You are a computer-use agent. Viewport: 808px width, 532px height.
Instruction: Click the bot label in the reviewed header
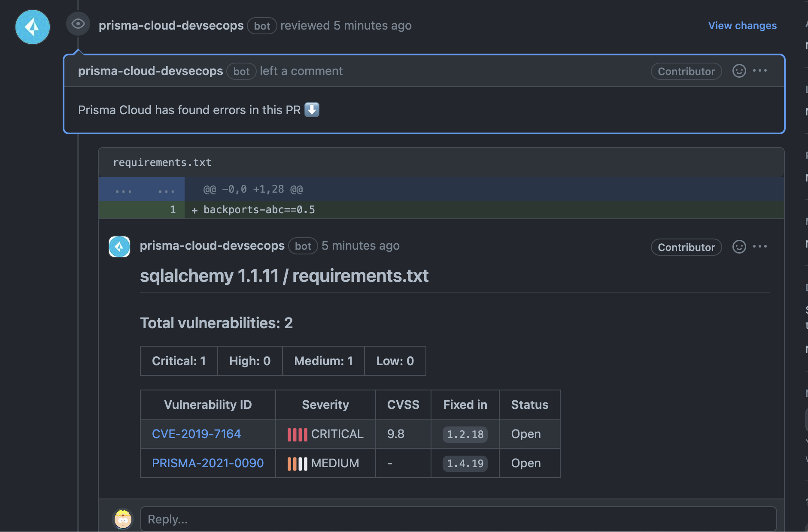tap(262, 26)
